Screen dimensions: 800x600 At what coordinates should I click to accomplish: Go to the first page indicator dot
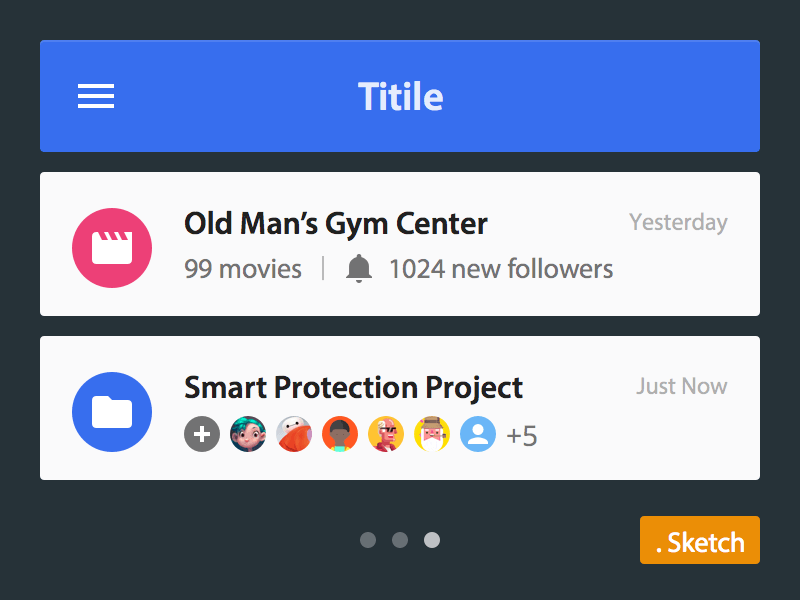(368, 540)
